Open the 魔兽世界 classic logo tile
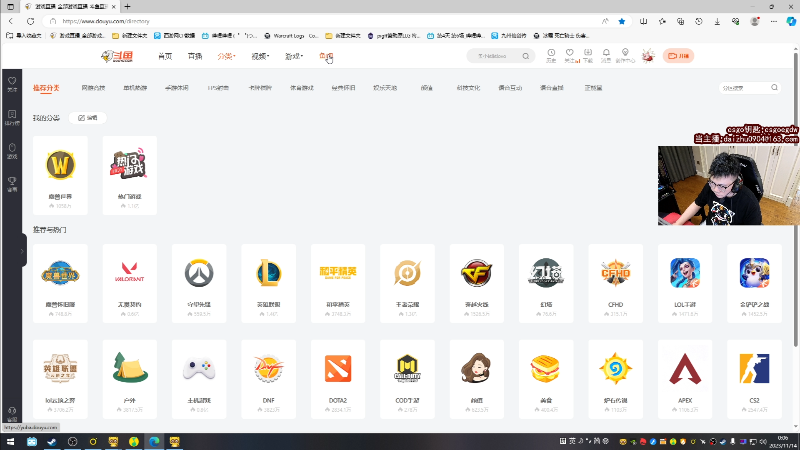This screenshot has height=450, width=800. pos(60,283)
